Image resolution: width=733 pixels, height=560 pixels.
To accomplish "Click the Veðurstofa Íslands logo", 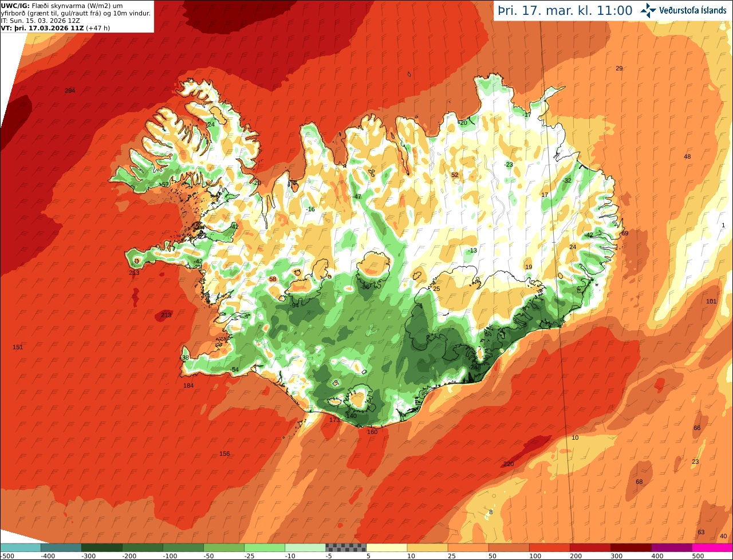I will click(684, 10).
